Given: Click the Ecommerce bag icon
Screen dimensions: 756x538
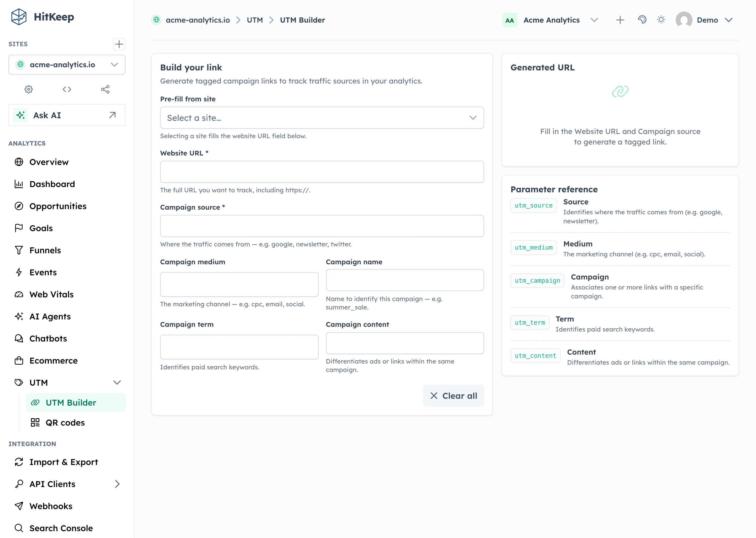Looking at the screenshot, I should (x=19, y=360).
